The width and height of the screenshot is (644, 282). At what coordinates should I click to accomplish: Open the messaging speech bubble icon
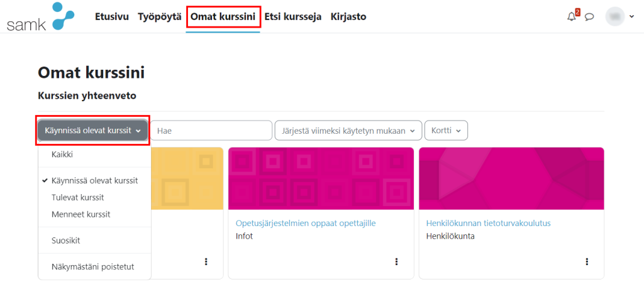tap(589, 17)
